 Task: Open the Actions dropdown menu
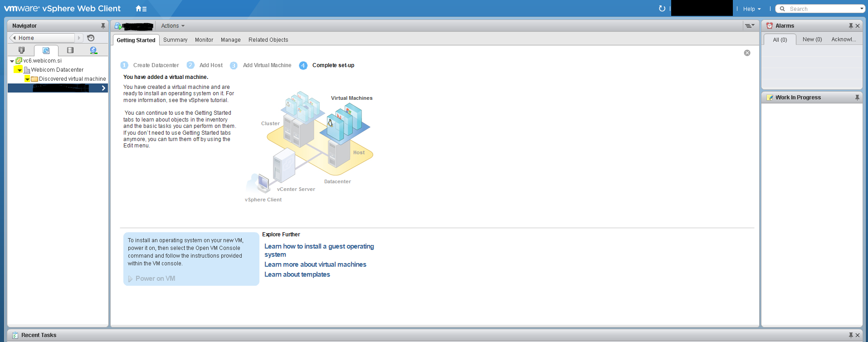173,26
